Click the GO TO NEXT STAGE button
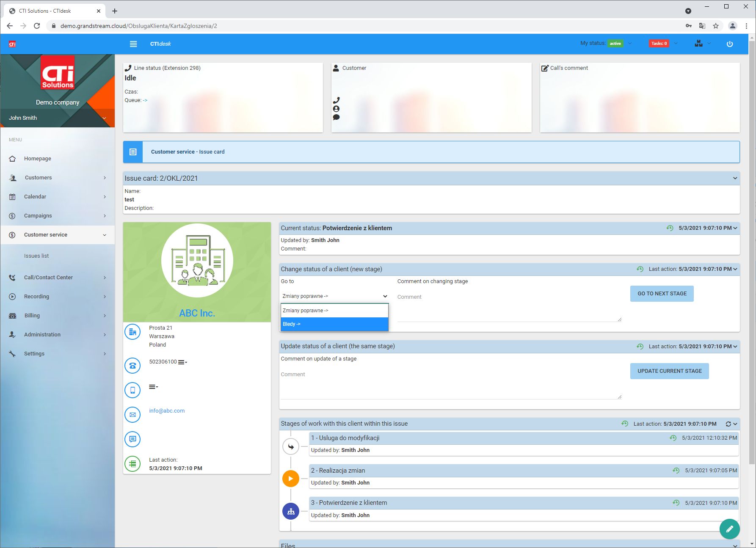This screenshot has height=548, width=756. (662, 294)
